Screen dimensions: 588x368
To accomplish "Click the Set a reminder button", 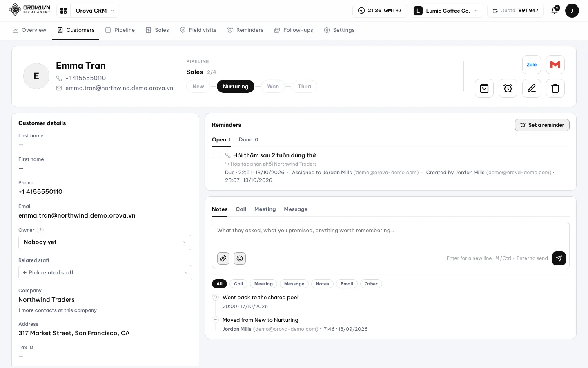I will 542,125.
